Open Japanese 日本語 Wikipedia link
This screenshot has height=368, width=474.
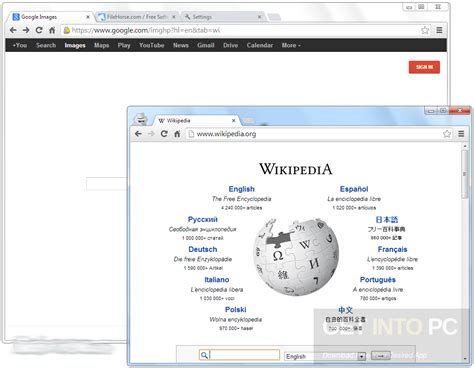(x=387, y=219)
